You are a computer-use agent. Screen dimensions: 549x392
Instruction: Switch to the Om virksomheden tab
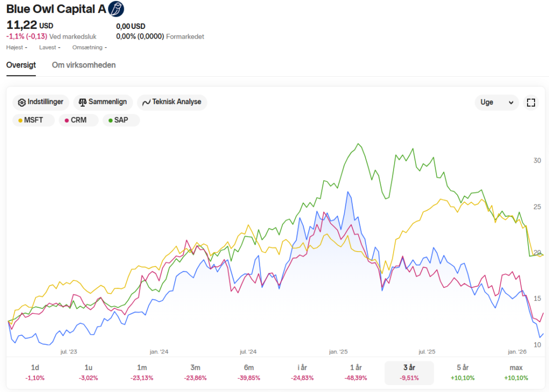(84, 65)
